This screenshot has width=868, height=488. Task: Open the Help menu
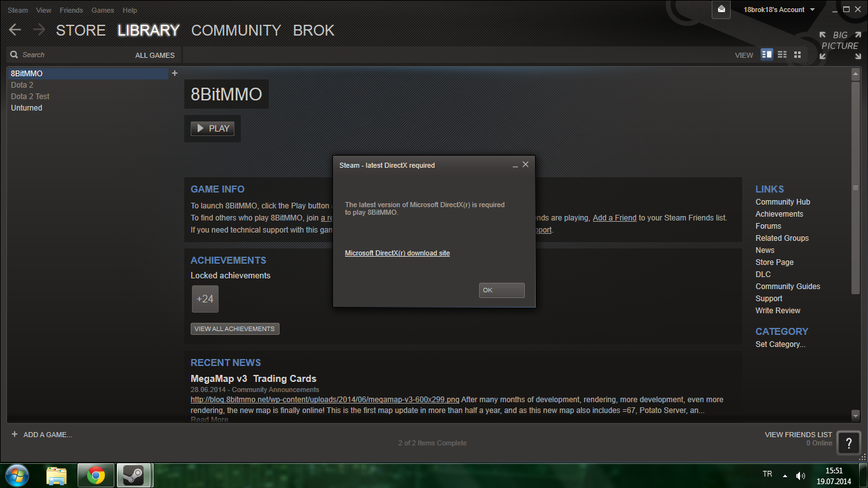[x=130, y=10]
